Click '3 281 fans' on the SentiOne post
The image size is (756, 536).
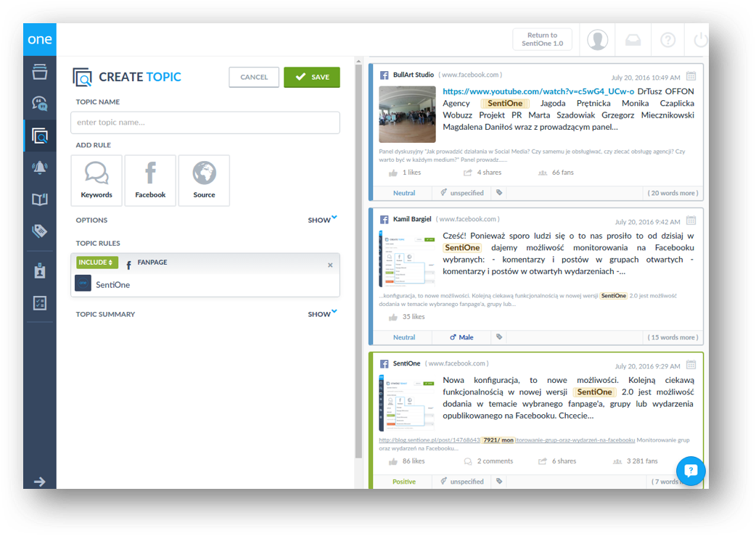click(x=636, y=461)
